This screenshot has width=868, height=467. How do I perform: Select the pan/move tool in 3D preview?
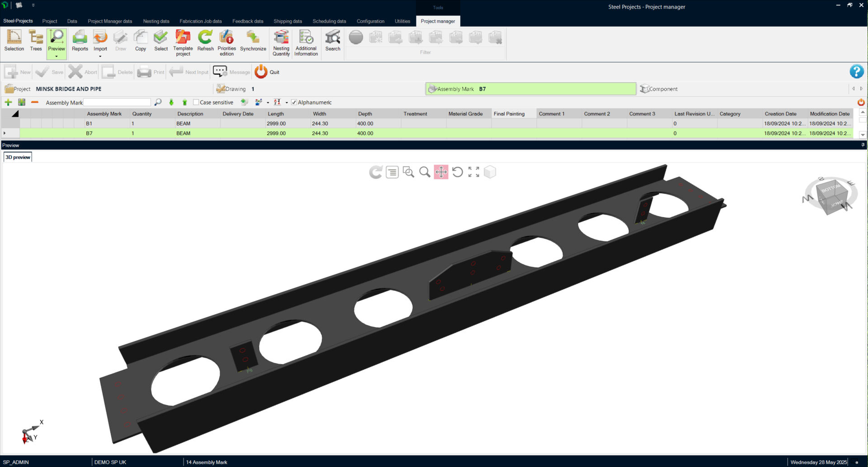441,172
